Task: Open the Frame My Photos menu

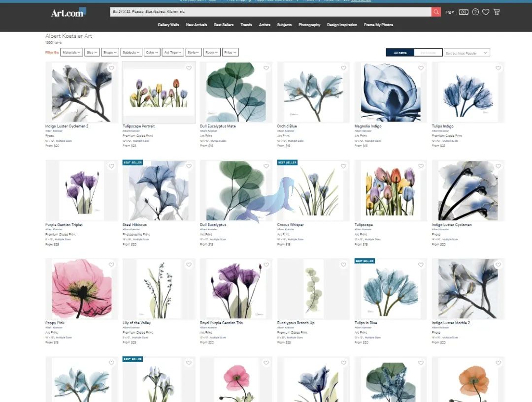Action: [x=379, y=25]
